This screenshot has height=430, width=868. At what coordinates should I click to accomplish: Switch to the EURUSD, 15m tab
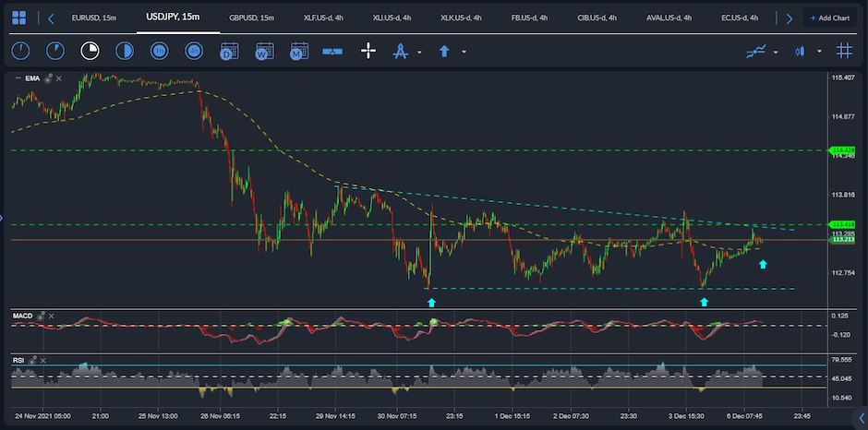click(94, 18)
